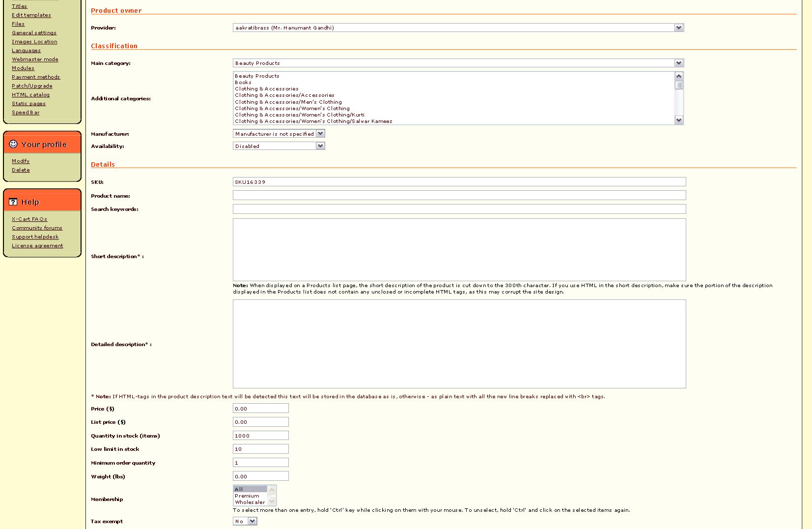Open Edit templates link
This screenshot has height=529, width=812.
31,15
